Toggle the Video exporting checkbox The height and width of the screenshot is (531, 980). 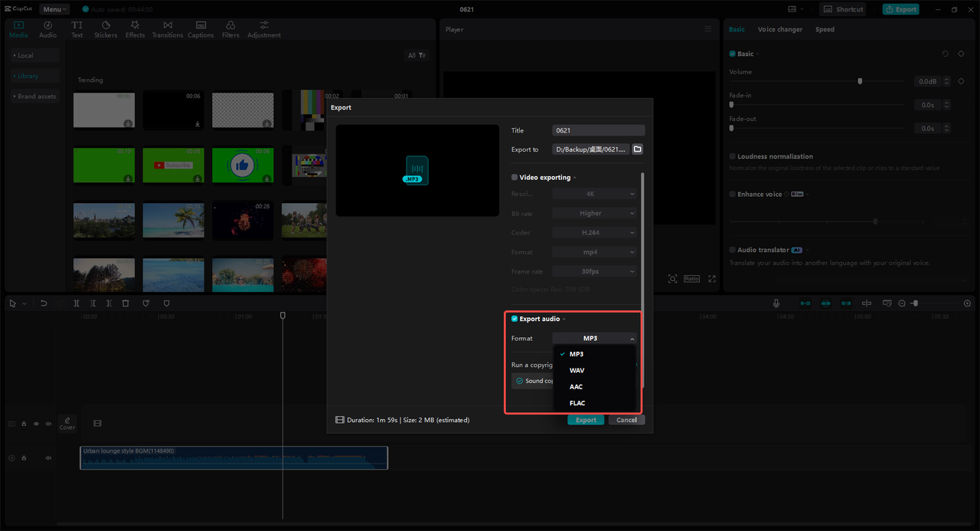(514, 177)
